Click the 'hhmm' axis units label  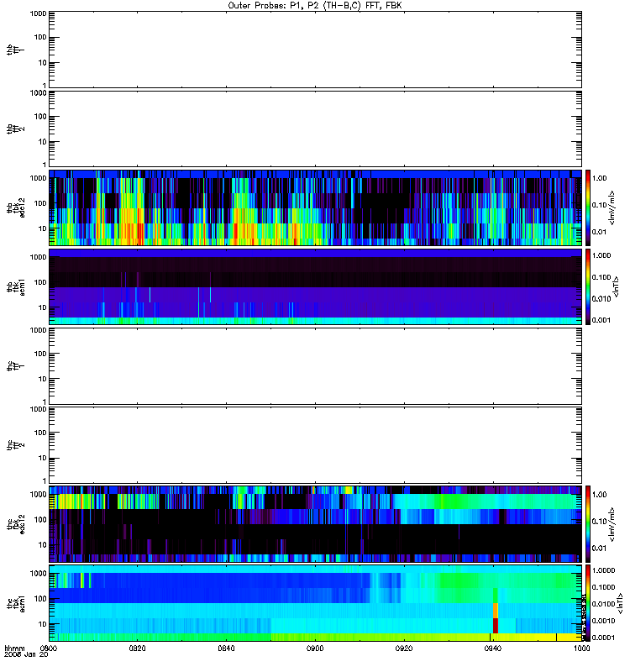(14, 648)
